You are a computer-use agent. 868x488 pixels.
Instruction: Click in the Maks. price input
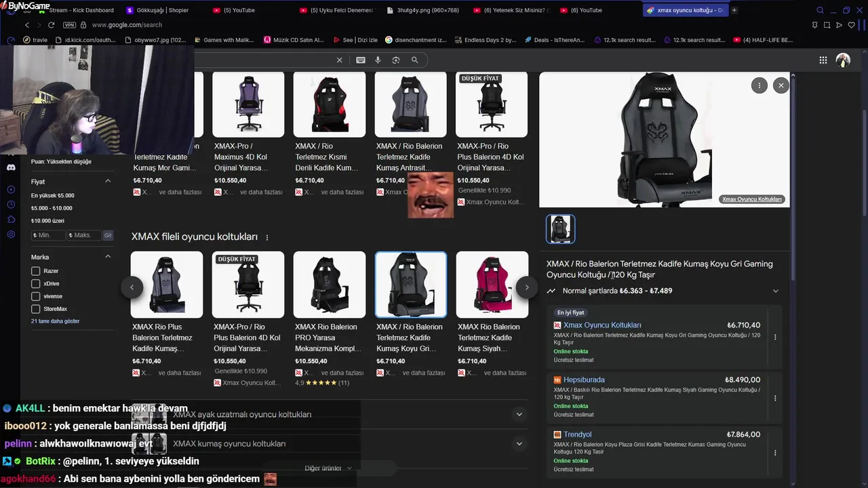(83, 235)
